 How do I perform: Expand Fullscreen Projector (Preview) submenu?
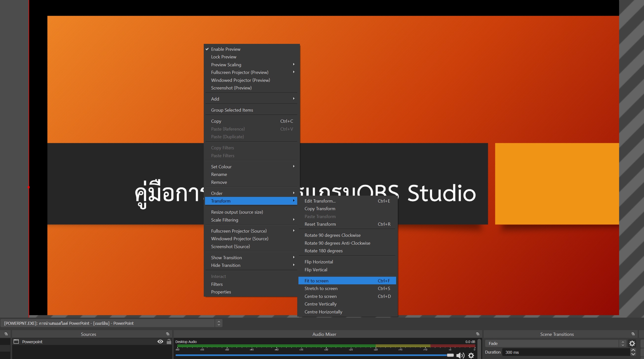251,72
